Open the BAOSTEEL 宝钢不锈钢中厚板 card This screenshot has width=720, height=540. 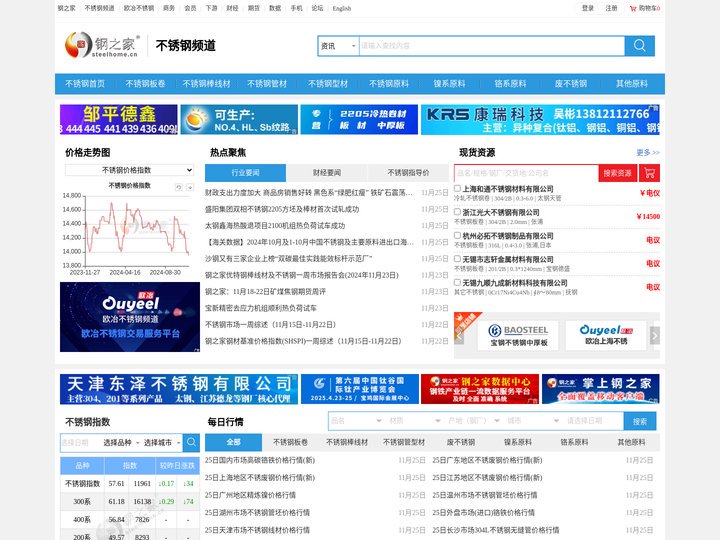tap(518, 336)
